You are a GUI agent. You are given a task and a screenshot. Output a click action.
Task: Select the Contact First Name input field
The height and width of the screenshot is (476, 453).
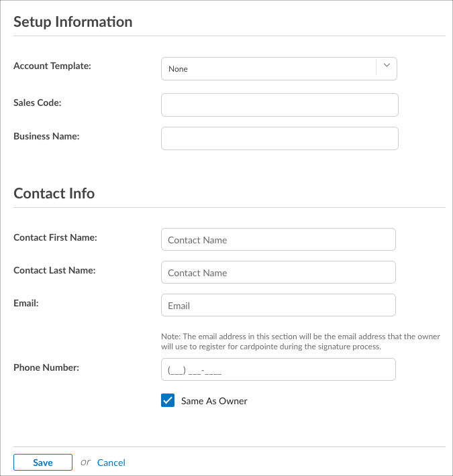[x=278, y=240]
